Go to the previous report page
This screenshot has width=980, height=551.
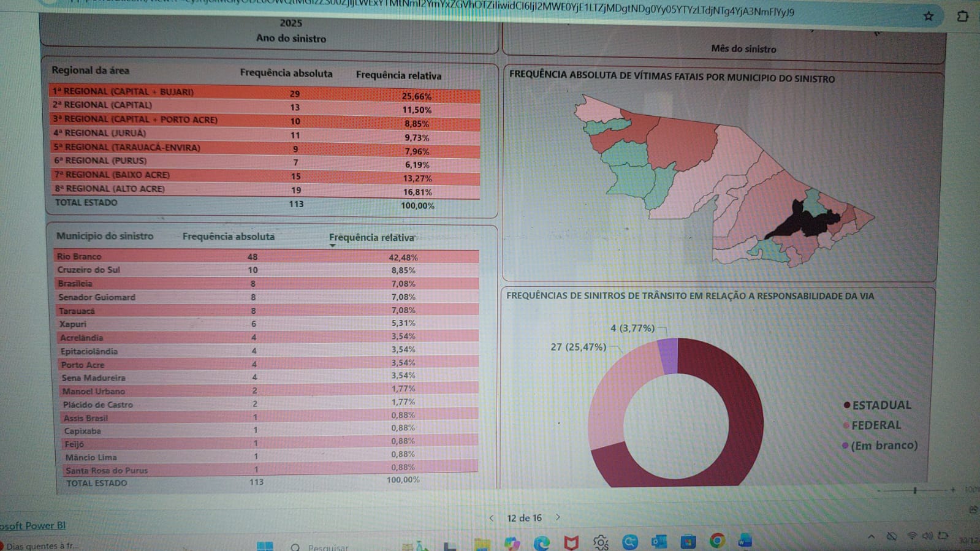click(x=492, y=518)
